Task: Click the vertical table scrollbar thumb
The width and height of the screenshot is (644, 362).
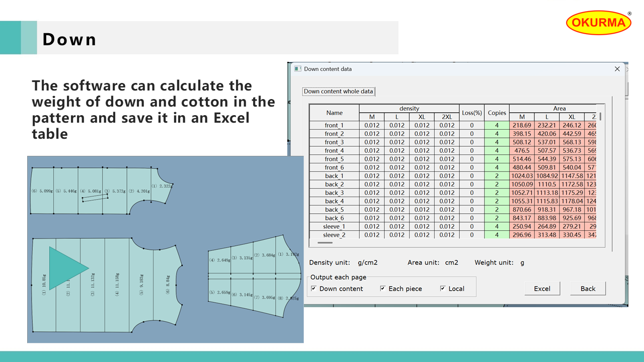Action: click(x=600, y=117)
